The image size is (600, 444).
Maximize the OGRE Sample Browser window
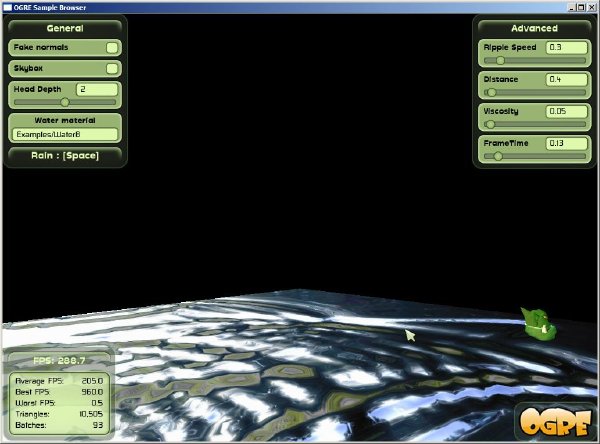coord(581,7)
